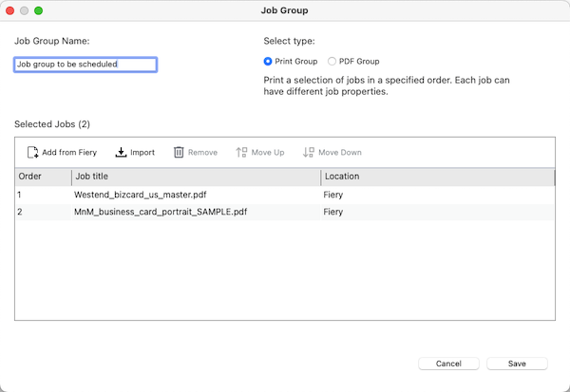Click the Remove trash icon
This screenshot has width=570, height=392.
179,152
